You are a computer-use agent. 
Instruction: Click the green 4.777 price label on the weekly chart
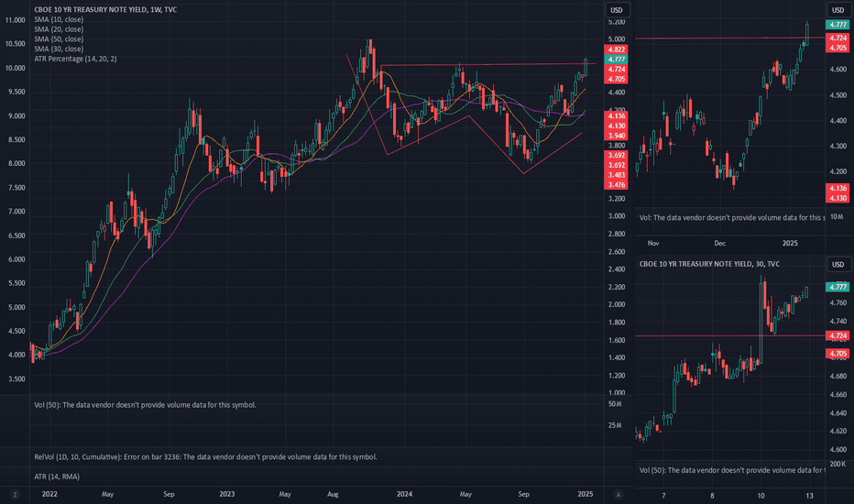(617, 60)
